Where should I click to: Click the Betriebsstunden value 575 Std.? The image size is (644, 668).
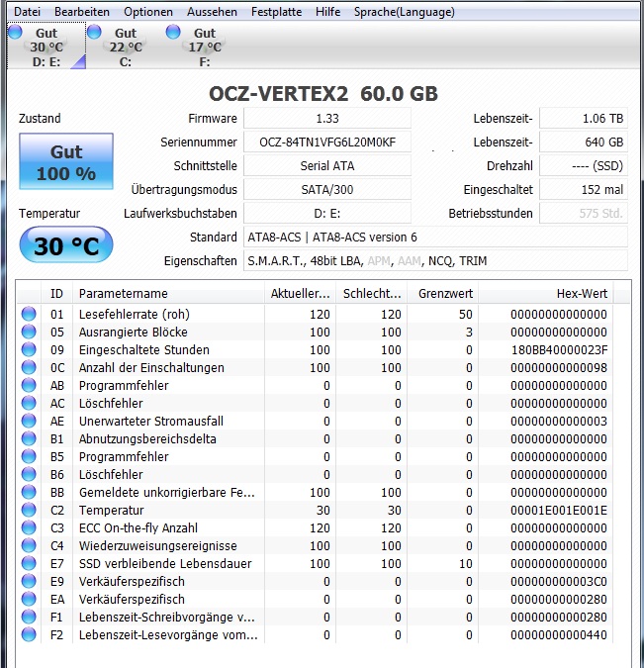tap(584, 213)
